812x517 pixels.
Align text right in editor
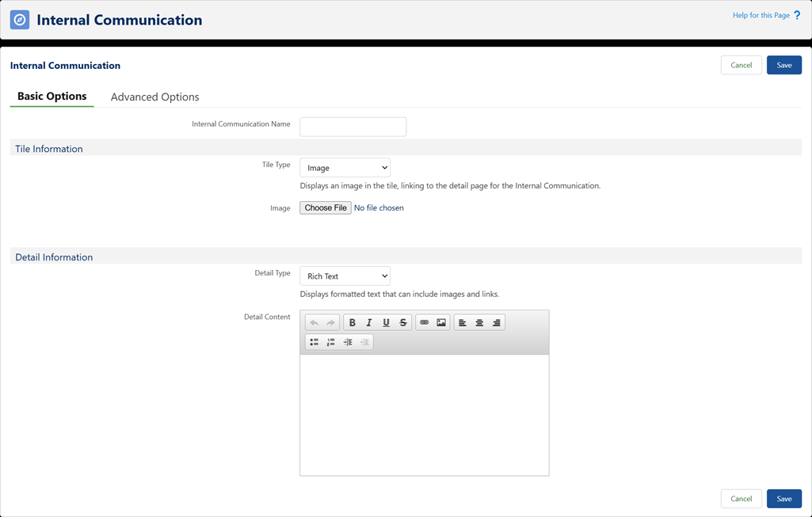click(497, 323)
